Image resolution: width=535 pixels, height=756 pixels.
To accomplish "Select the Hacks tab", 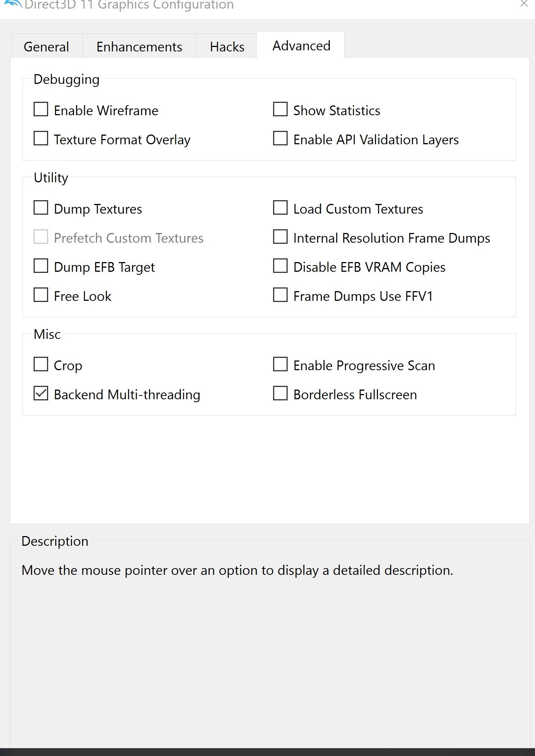I will [x=227, y=47].
